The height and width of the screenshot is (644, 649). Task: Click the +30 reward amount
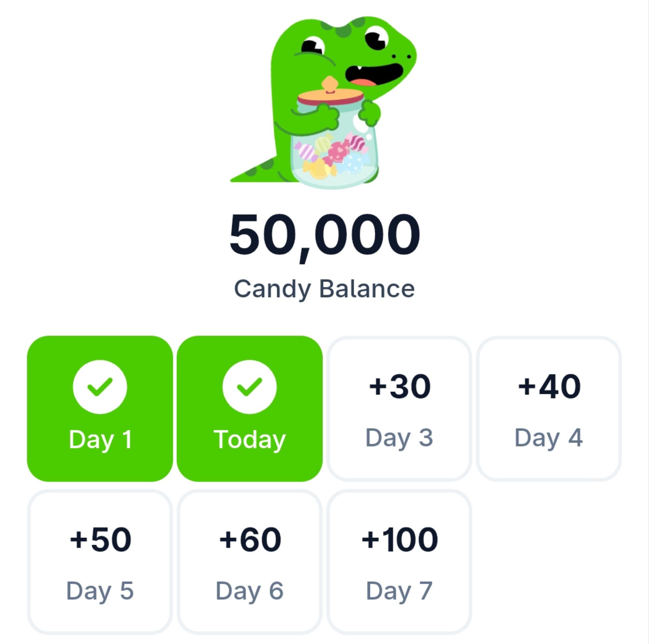click(399, 387)
